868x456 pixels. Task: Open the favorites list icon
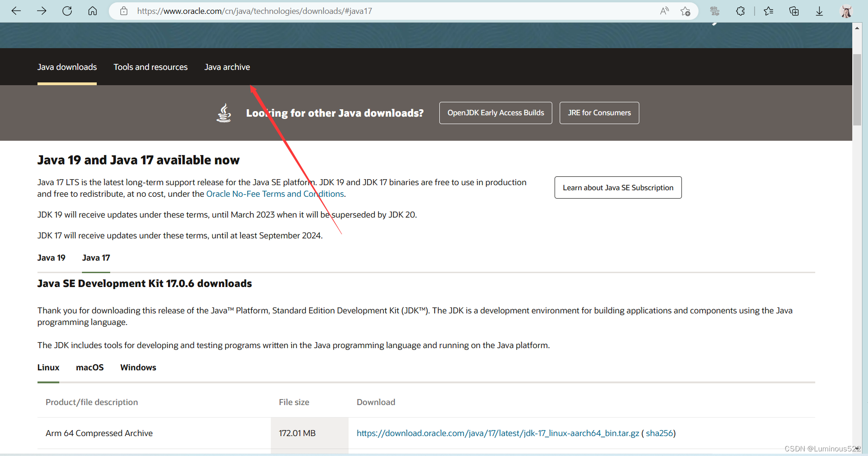(768, 11)
